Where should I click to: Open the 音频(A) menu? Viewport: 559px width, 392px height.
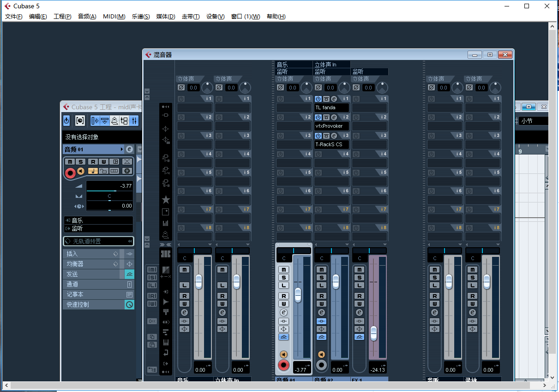[x=87, y=17]
